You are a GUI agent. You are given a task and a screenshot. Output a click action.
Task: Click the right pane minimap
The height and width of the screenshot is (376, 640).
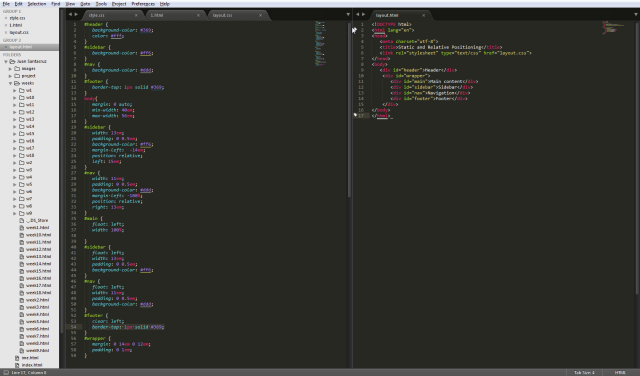614,27
